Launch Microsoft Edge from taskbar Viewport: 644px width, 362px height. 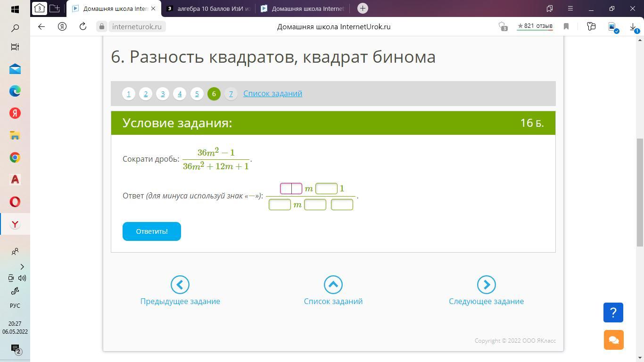15,91
